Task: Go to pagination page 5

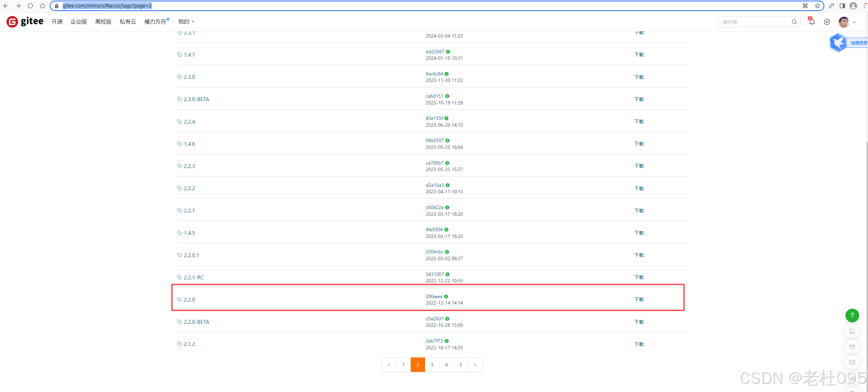Action: [461, 365]
